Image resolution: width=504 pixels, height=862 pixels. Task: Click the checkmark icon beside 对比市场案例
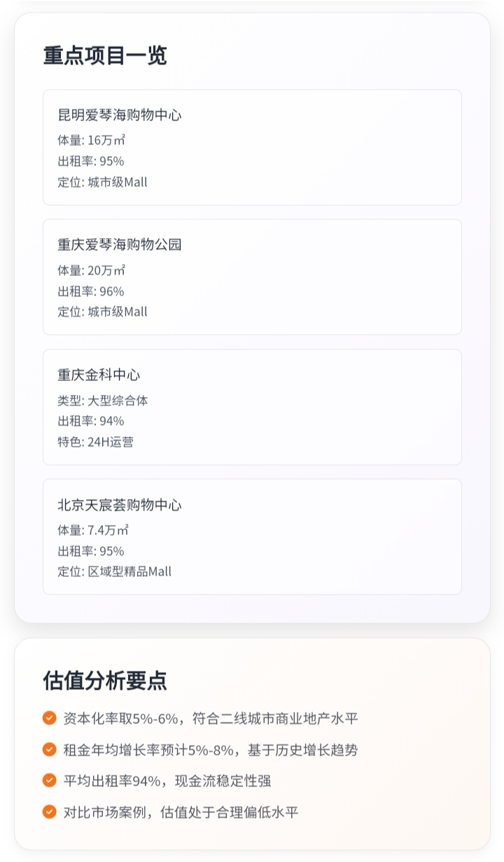click(49, 812)
